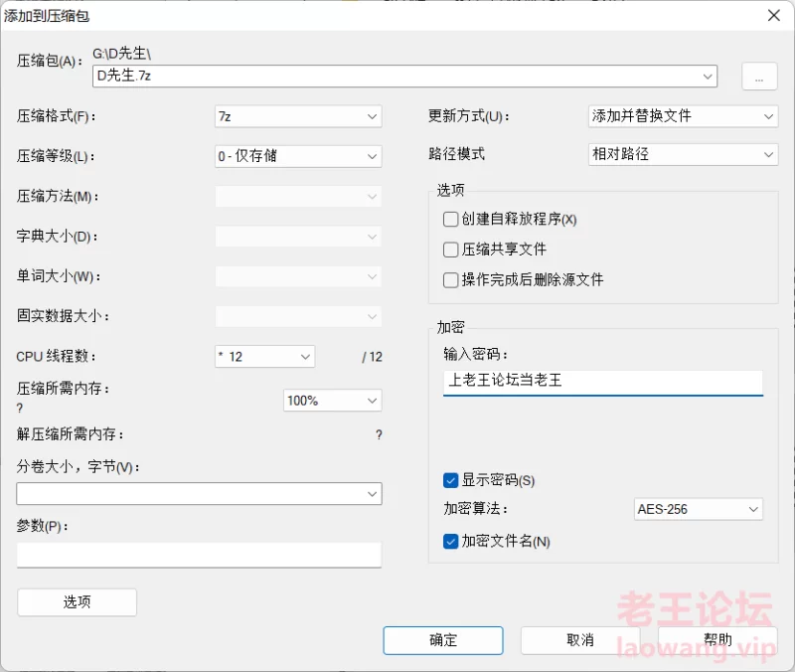
Task: Open the 路径模式 相对路径 dropdown
Action: pyautogui.click(x=683, y=154)
